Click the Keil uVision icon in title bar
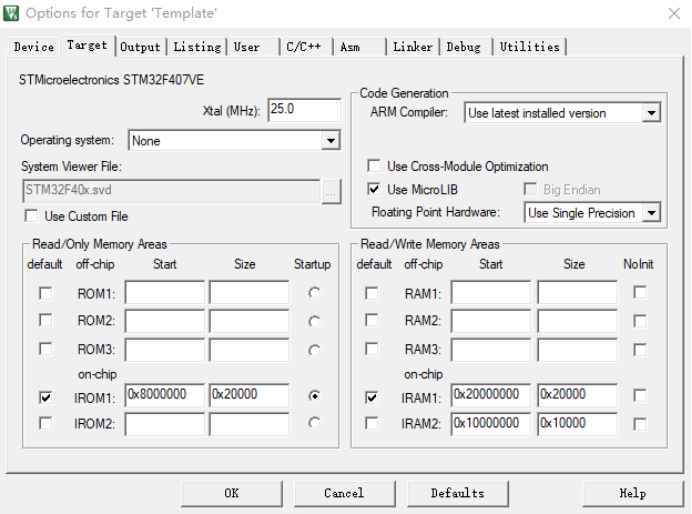This screenshot has height=514, width=692. pos(11,13)
